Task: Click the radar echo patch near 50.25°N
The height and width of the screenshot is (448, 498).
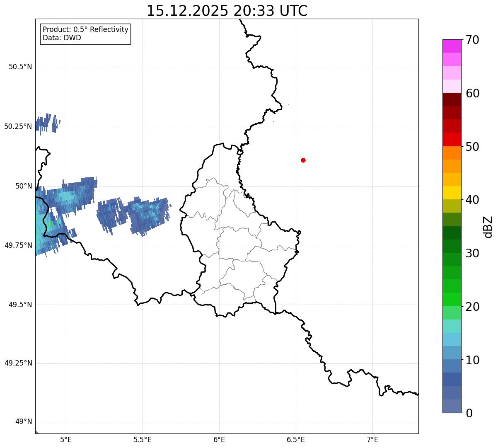Action: tap(47, 123)
